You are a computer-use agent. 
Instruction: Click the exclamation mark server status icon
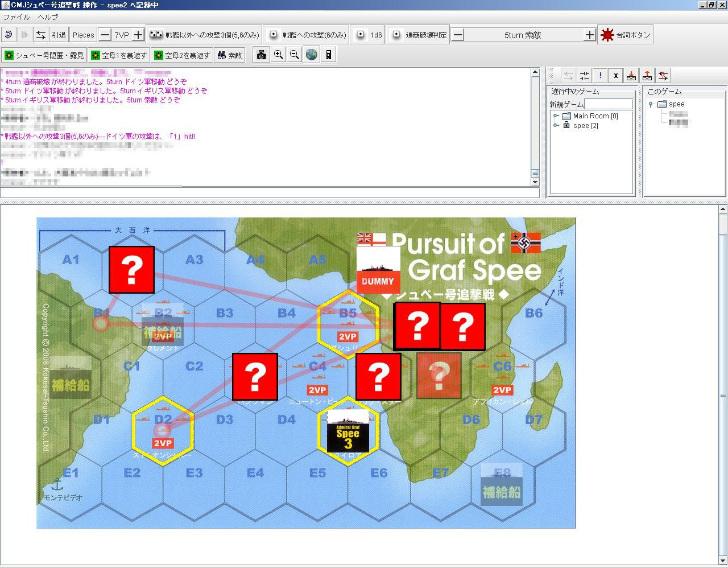pos(600,76)
